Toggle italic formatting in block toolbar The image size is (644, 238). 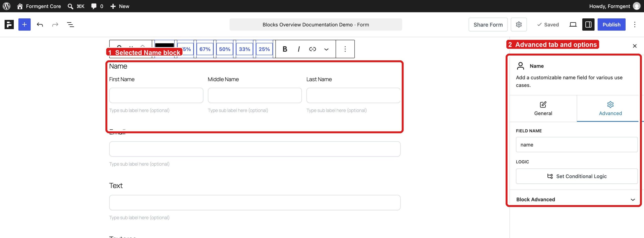coord(299,49)
